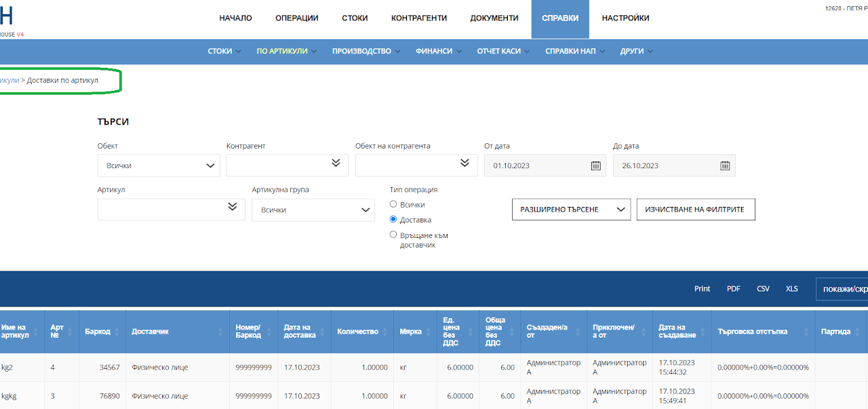Open the Операции top menu
The height and width of the screenshot is (409, 868).
coord(297,18)
